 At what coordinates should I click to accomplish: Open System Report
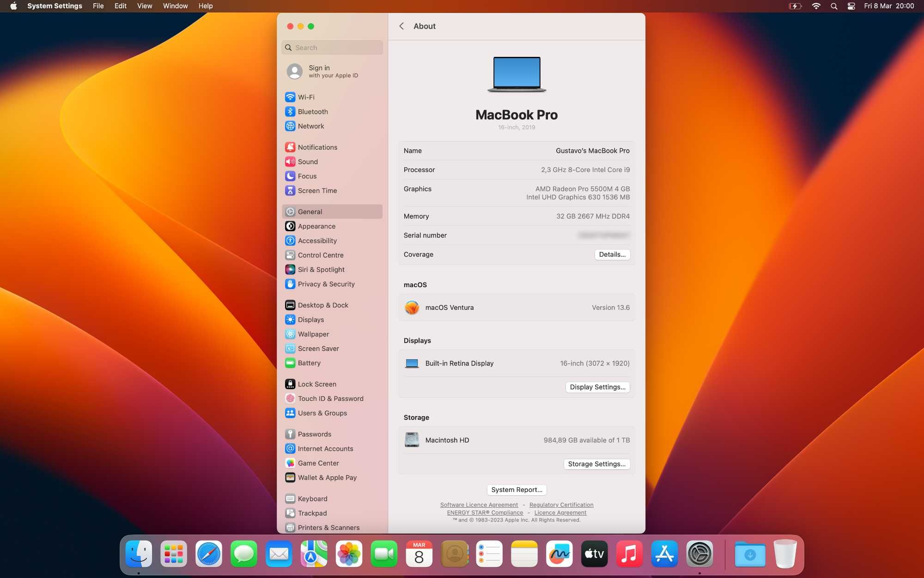(x=517, y=490)
